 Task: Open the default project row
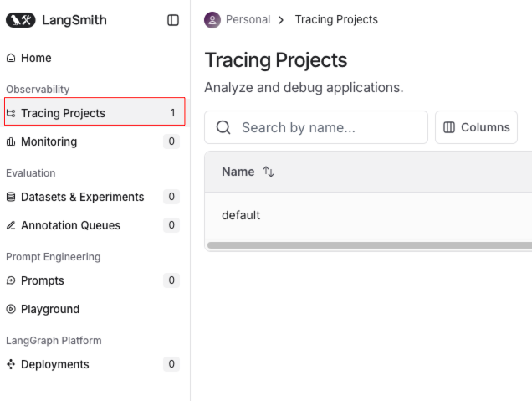point(241,215)
